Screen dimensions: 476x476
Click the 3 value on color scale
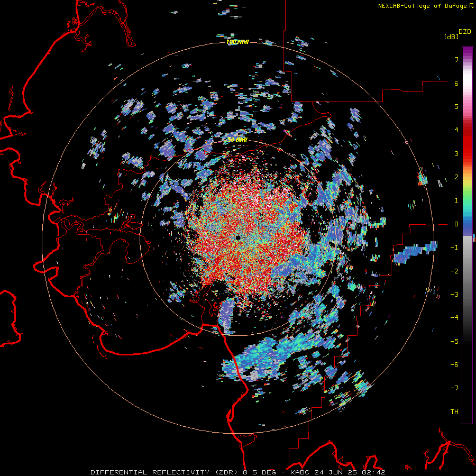456,153
